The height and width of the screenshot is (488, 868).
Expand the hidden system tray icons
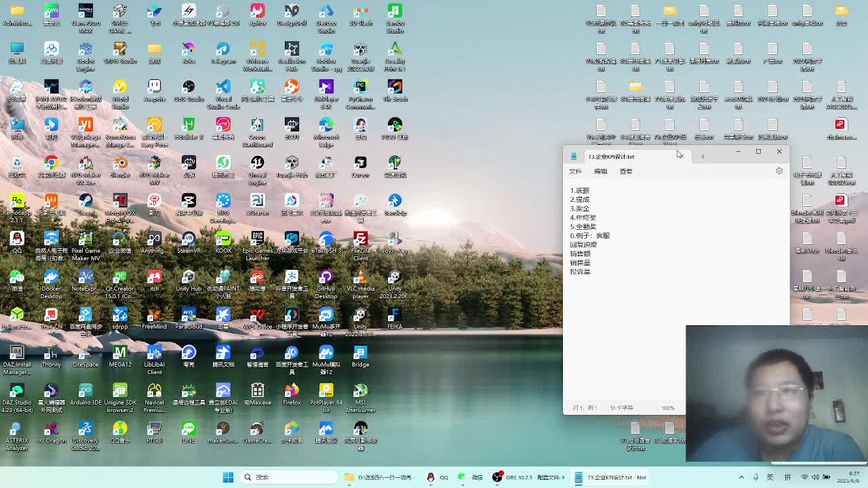click(741, 477)
